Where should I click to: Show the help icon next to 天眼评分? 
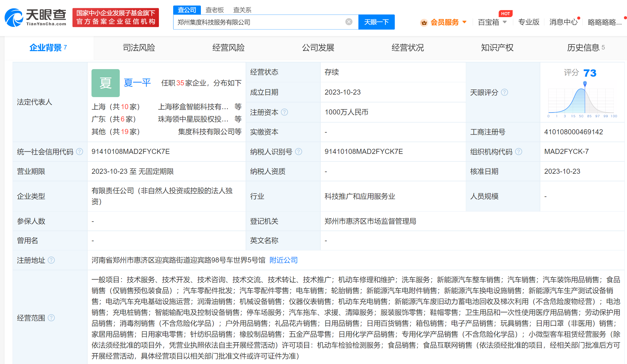click(504, 92)
